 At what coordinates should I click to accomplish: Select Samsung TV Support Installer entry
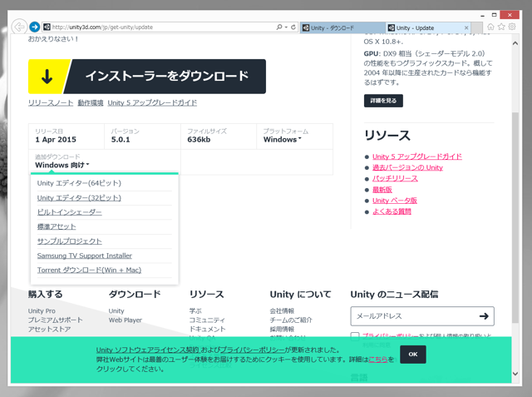pyautogui.click(x=85, y=256)
